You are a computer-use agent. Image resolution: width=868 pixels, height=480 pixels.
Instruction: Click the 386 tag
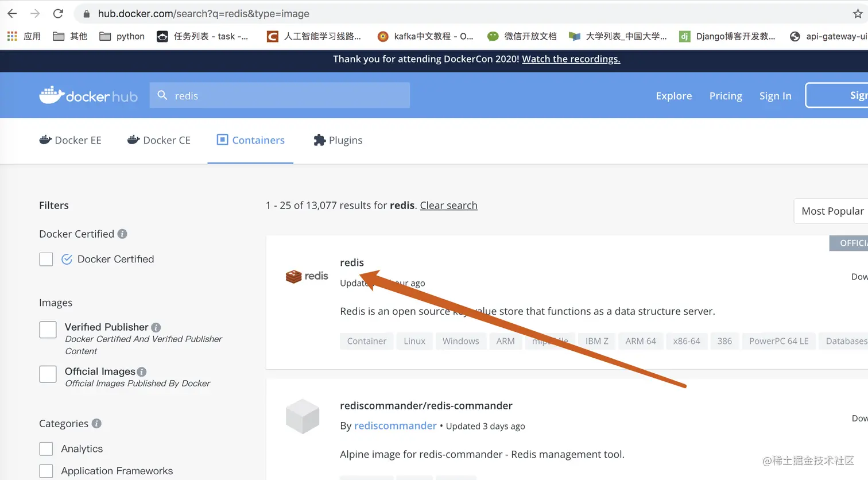click(724, 341)
